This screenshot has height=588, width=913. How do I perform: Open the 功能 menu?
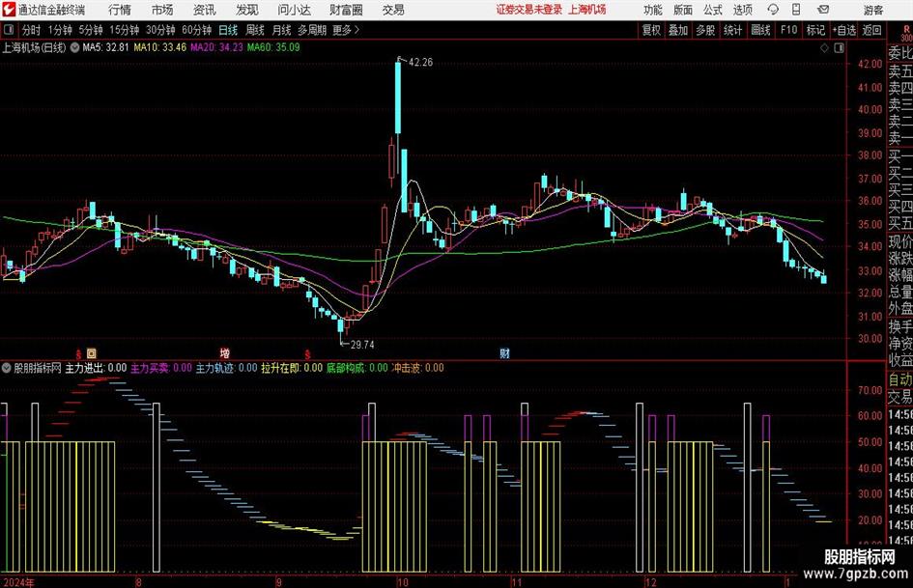tap(653, 10)
